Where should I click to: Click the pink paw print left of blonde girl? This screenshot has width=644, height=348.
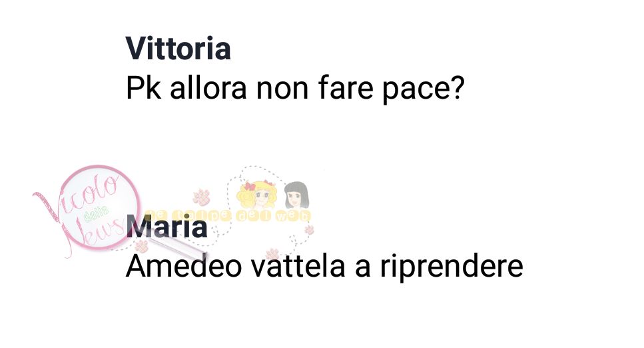[x=201, y=197]
